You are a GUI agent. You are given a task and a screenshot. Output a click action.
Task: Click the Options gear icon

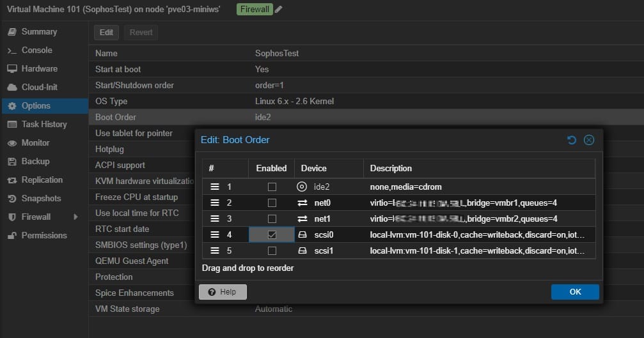pos(12,106)
